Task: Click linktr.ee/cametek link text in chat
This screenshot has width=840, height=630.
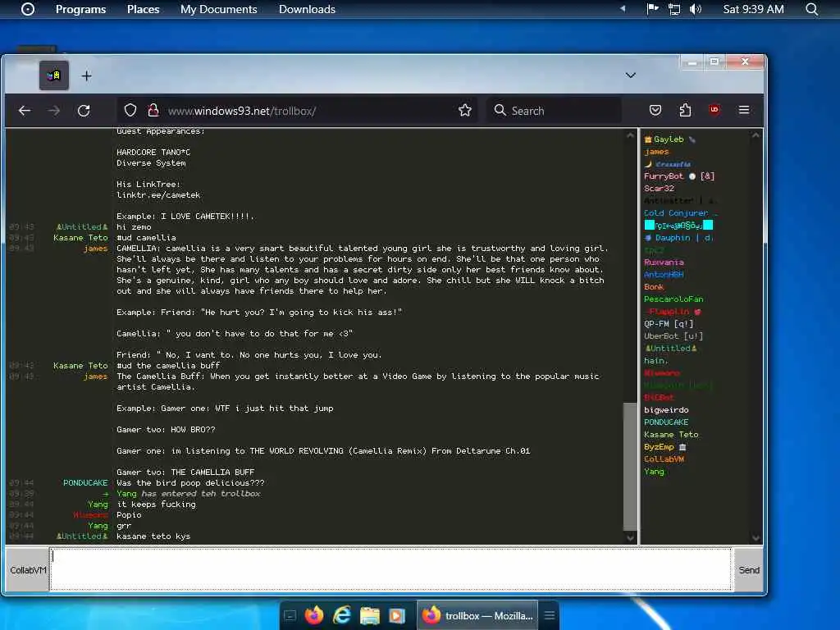Action: (x=158, y=195)
